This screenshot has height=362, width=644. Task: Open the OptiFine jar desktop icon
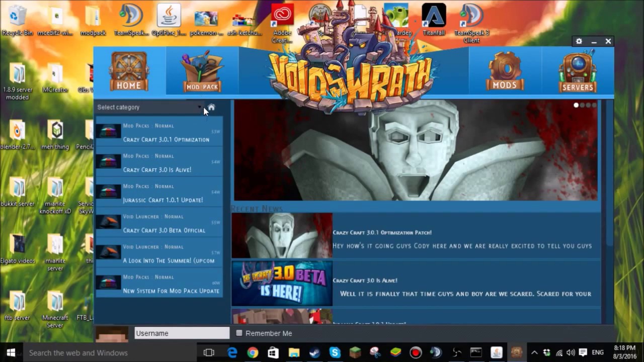(169, 21)
